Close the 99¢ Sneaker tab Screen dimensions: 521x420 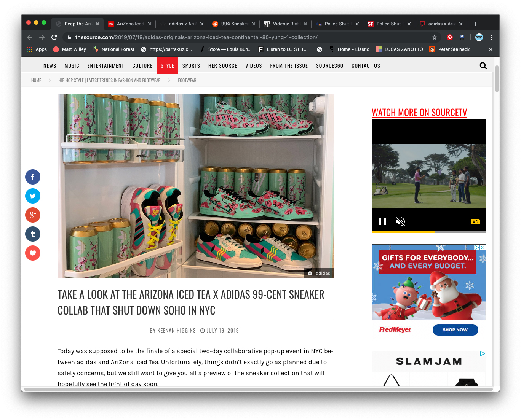254,24
